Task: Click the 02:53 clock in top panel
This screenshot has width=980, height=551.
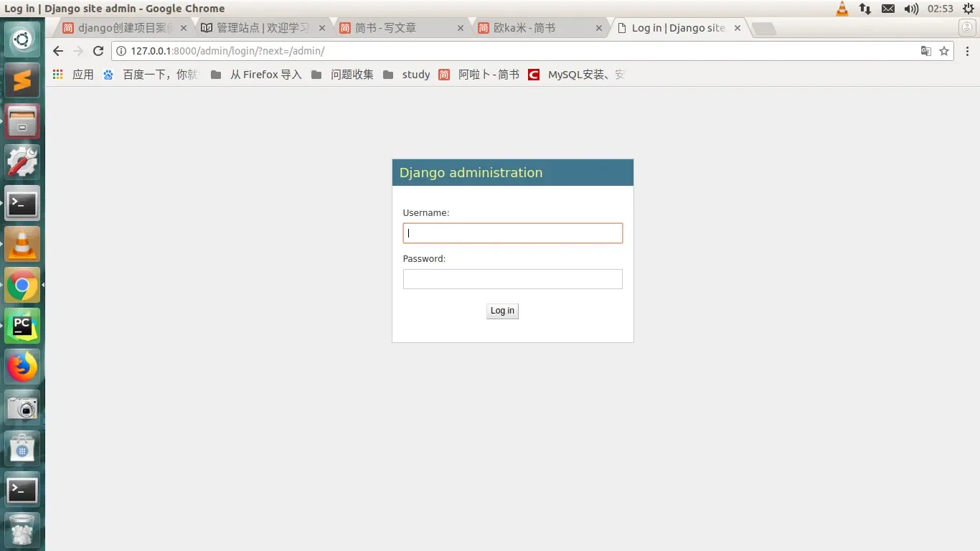Action: [x=941, y=9]
